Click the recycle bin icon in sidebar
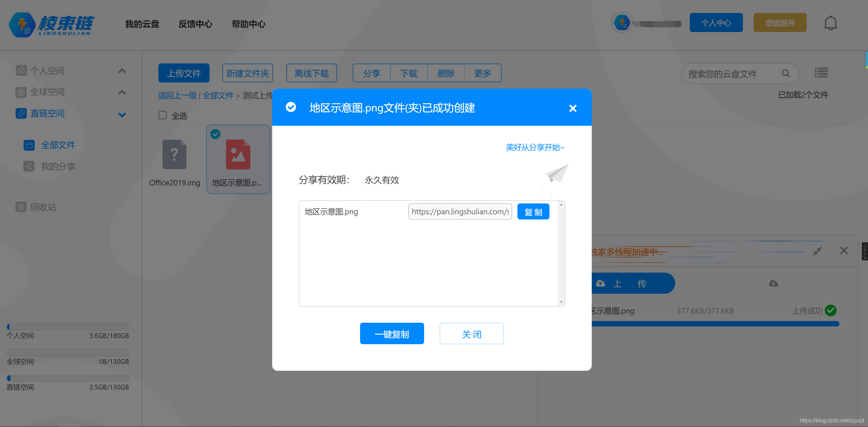The height and width of the screenshot is (427, 868). [21, 207]
